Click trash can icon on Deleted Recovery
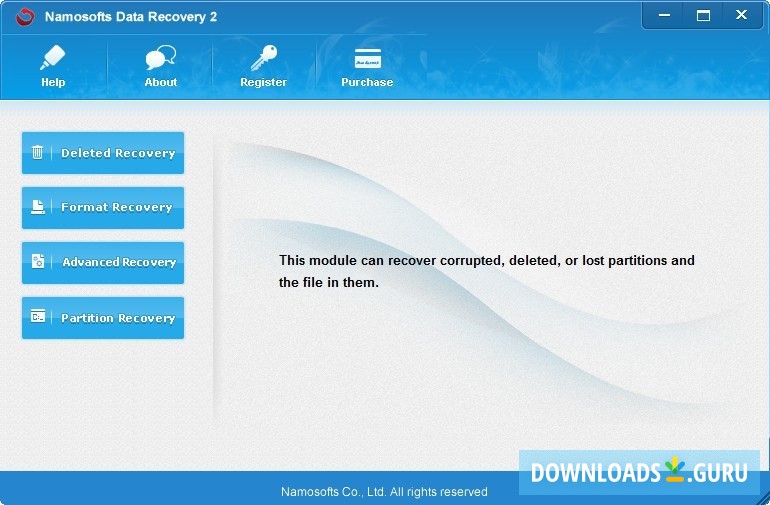The height and width of the screenshot is (505, 770). tap(37, 152)
